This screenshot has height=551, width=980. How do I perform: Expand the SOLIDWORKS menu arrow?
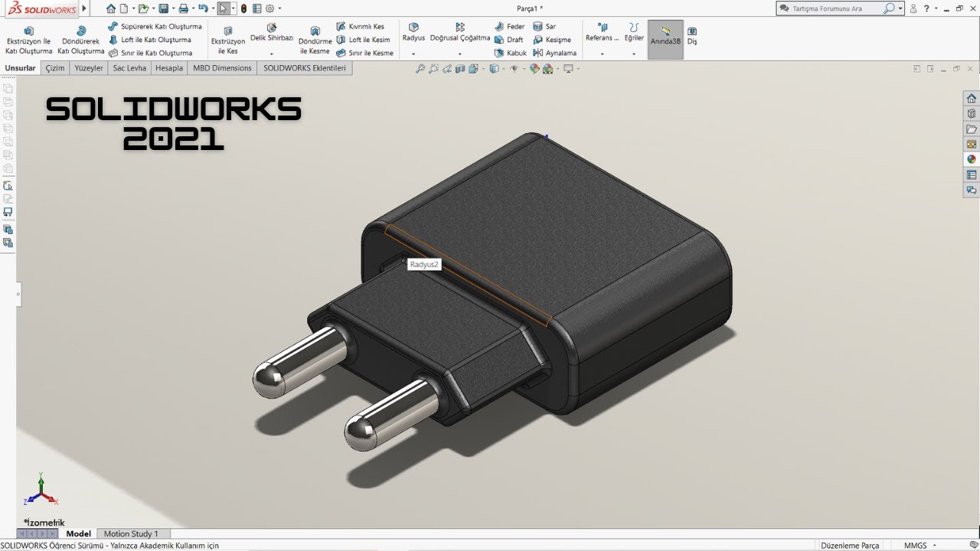pyautogui.click(x=84, y=8)
